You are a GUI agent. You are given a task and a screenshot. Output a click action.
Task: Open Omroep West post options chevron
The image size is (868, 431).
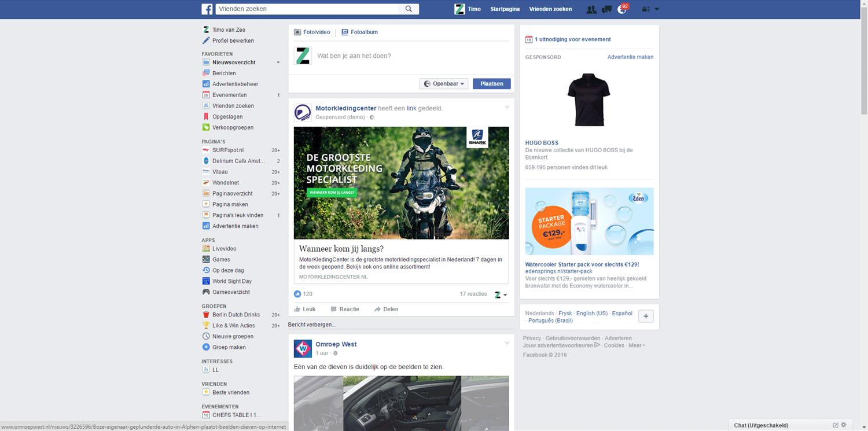click(x=507, y=343)
